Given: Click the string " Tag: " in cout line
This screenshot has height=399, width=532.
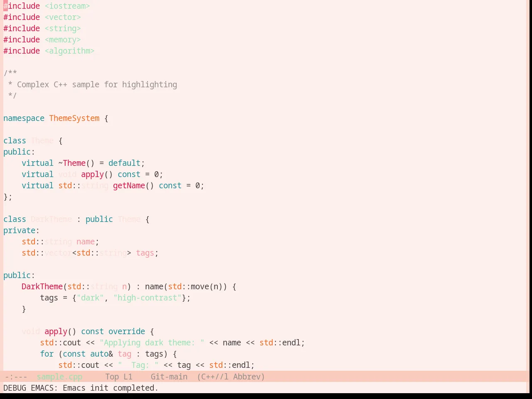Looking at the screenshot, I should pyautogui.click(x=138, y=365).
